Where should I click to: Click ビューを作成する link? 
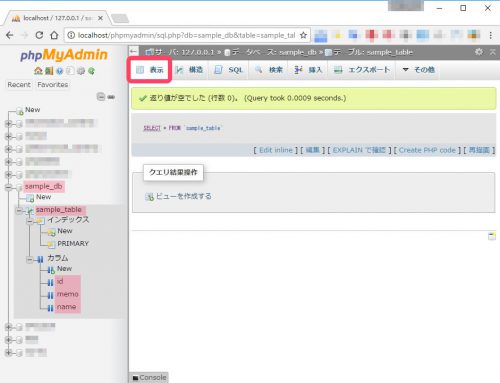pyautogui.click(x=183, y=196)
